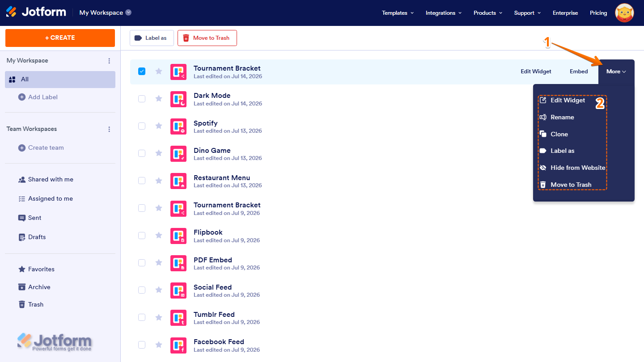Choose Label as from the More menu

(x=557, y=151)
